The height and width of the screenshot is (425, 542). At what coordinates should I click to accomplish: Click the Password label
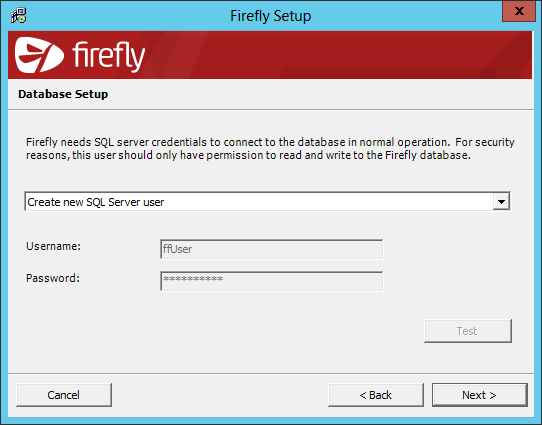coord(53,278)
